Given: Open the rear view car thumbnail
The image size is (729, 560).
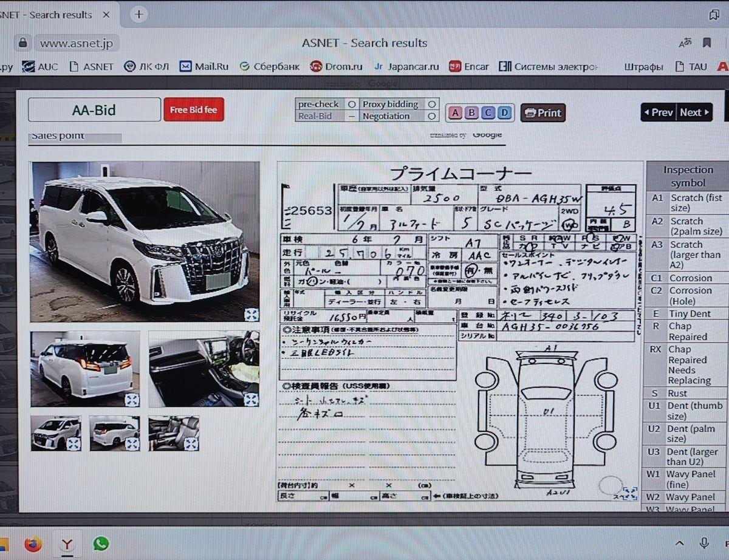Looking at the screenshot, I should 85,368.
